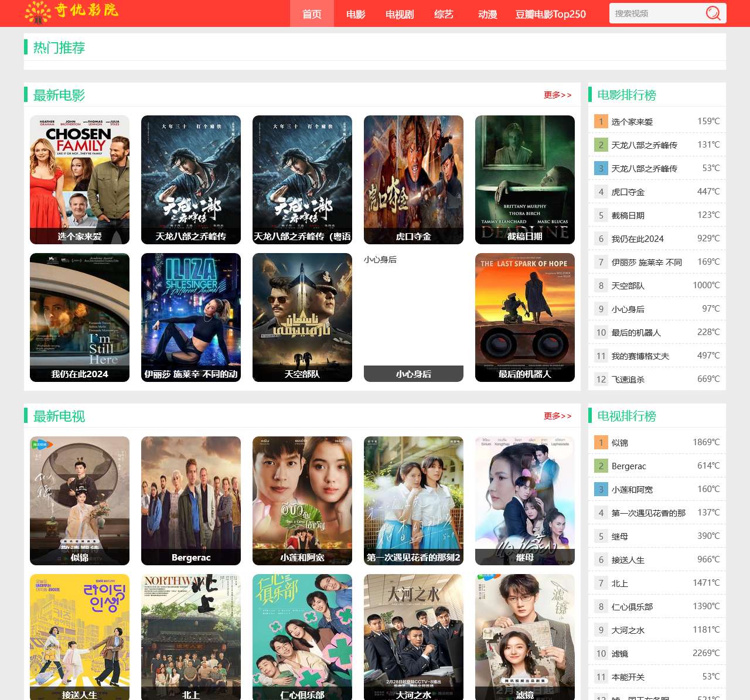This screenshot has height=700, width=750.
Task: Focus the 搜索视频 search field
Action: [x=656, y=13]
